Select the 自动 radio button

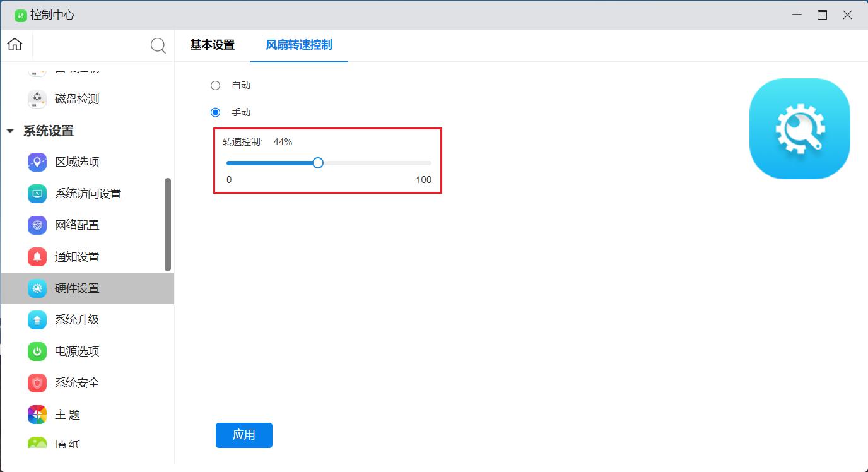(216, 85)
